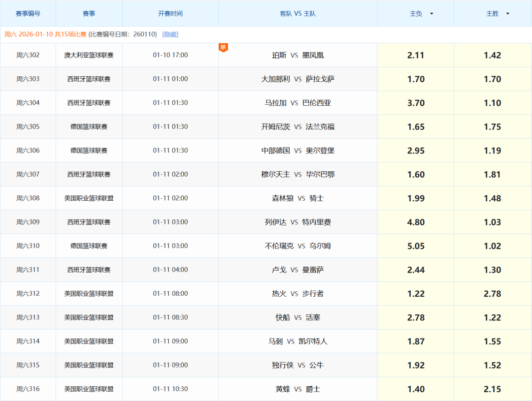The width and height of the screenshot is (532, 401).
Task: Click 周六 2026-01-10 共15场比赛 date header
Action: click(x=45, y=34)
